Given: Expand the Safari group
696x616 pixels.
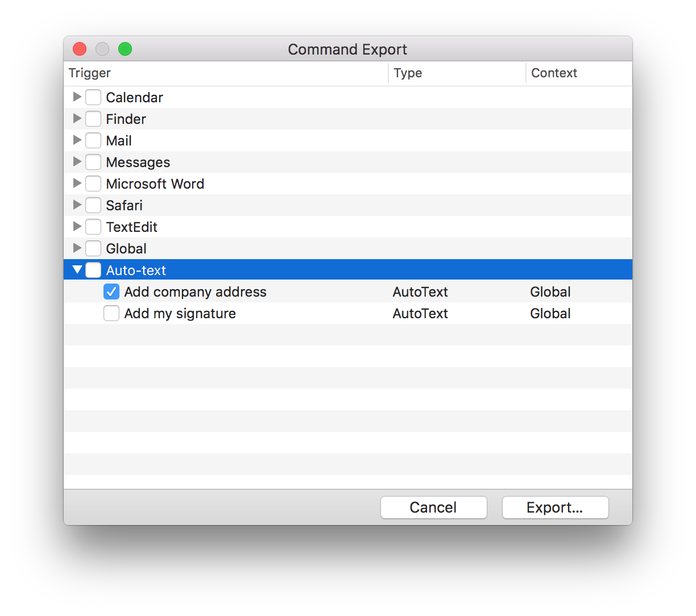Looking at the screenshot, I should (x=77, y=205).
